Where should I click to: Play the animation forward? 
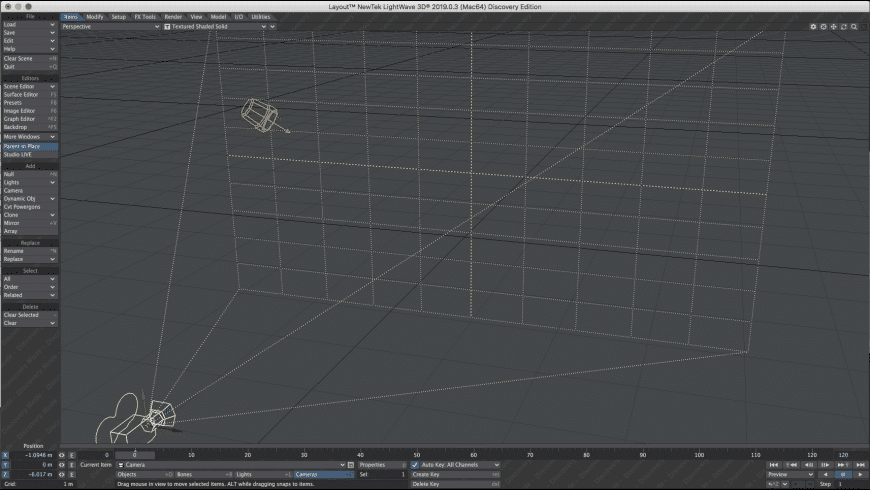pos(859,474)
